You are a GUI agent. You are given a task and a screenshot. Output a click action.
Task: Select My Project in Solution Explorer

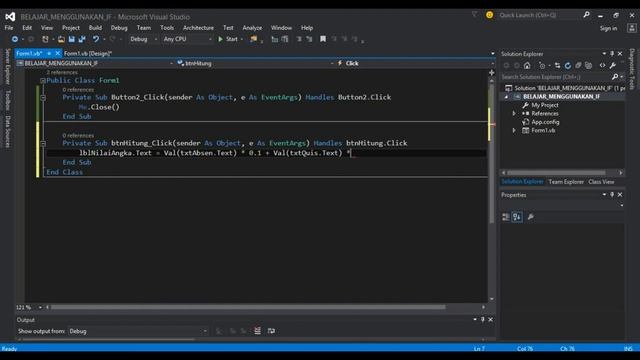click(x=544, y=105)
